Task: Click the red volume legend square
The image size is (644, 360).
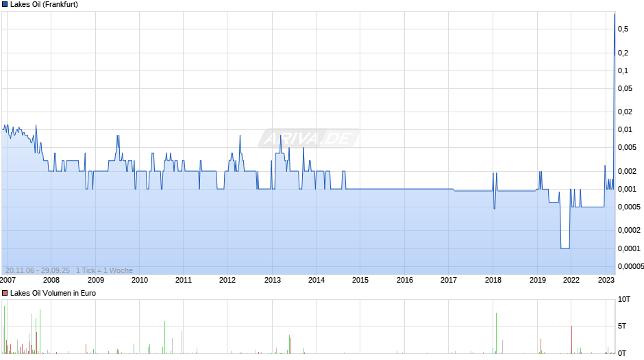Action: click(5, 293)
